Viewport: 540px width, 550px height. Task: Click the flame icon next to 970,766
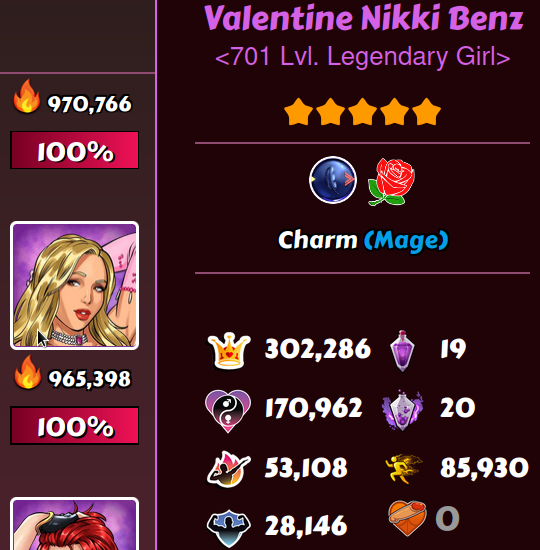[x=27, y=96]
